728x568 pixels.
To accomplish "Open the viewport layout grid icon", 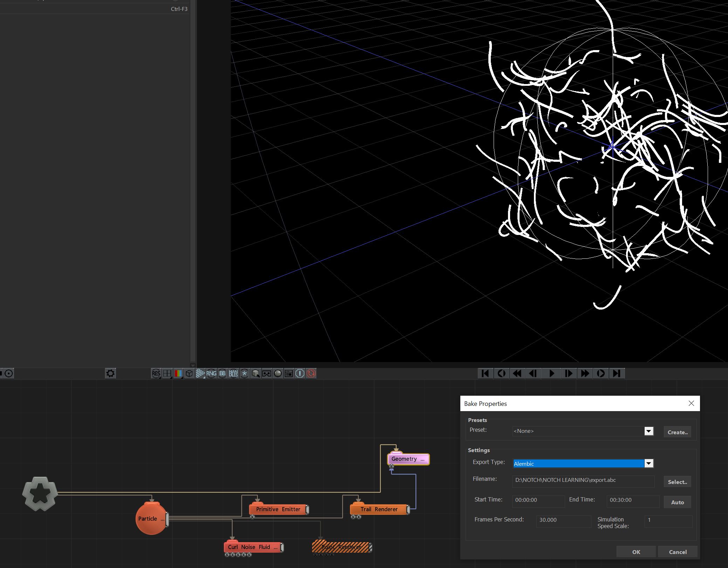I will click(167, 373).
